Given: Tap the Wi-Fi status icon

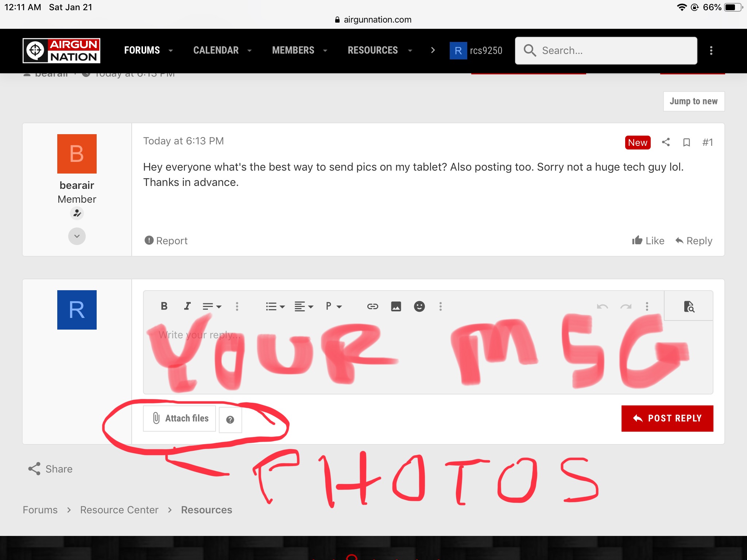Looking at the screenshot, I should click(681, 7).
